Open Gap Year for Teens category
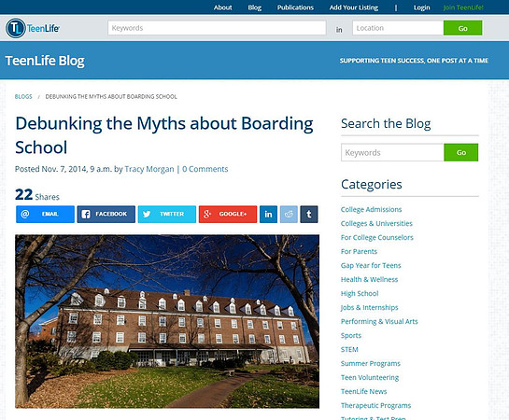509x420 pixels. [371, 265]
